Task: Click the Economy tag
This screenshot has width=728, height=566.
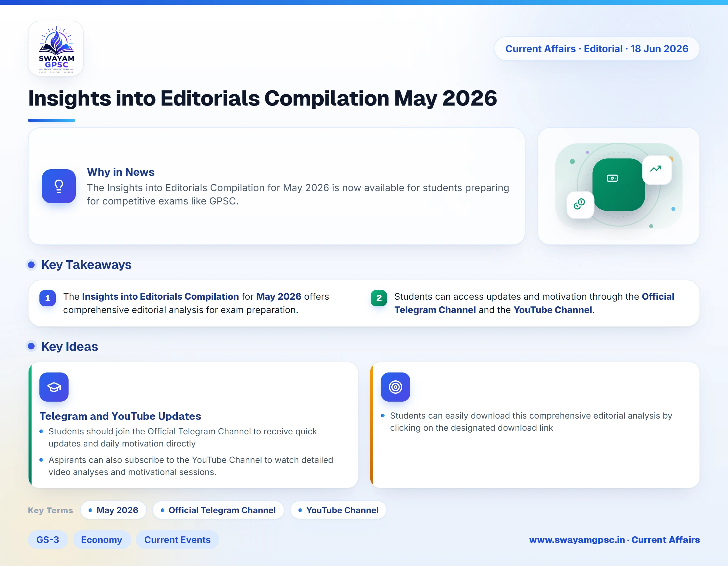Action: point(102,540)
